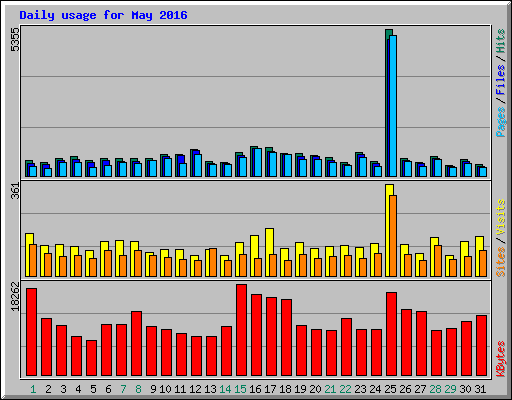Click the day 21 axis label
512x400 pixels.
tap(330, 389)
